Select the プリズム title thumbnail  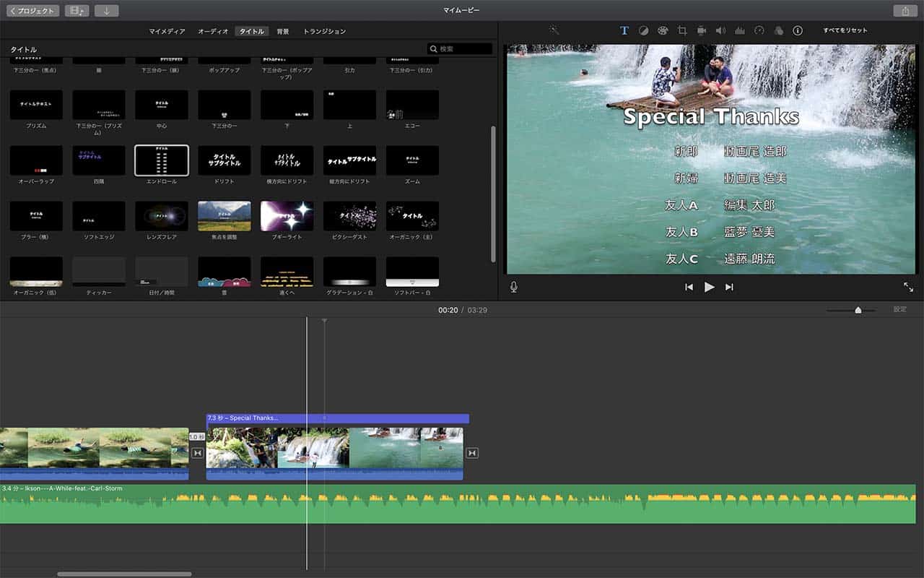click(x=36, y=105)
